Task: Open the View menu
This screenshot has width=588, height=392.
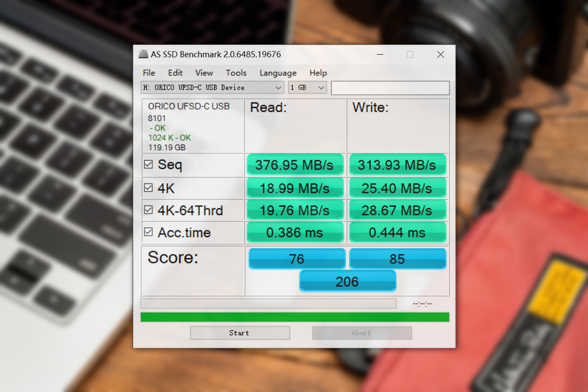Action: (x=204, y=73)
